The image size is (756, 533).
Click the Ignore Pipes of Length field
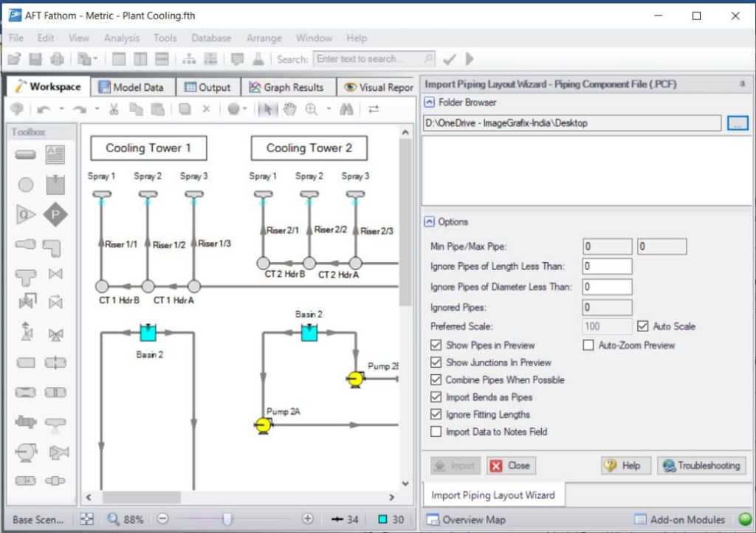tap(607, 266)
